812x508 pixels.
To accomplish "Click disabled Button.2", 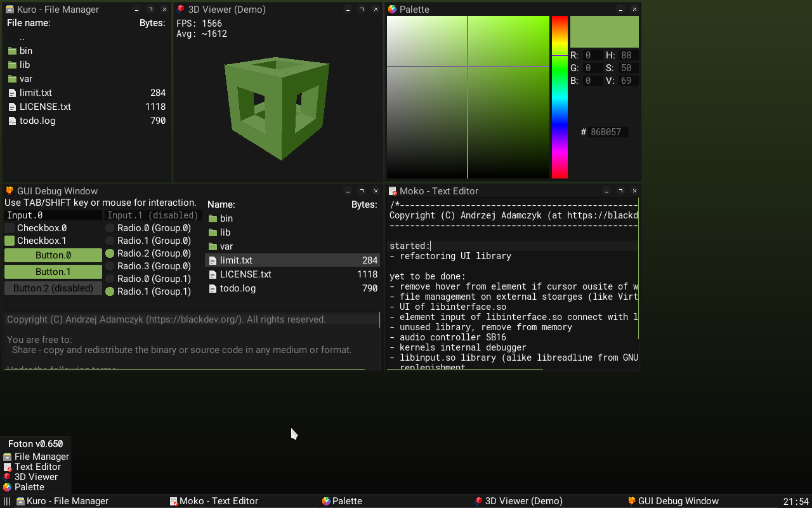I will 53,288.
